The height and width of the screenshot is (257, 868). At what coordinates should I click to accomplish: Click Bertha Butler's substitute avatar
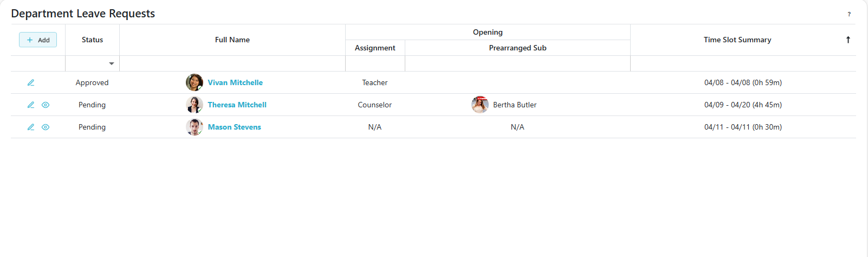click(480, 105)
